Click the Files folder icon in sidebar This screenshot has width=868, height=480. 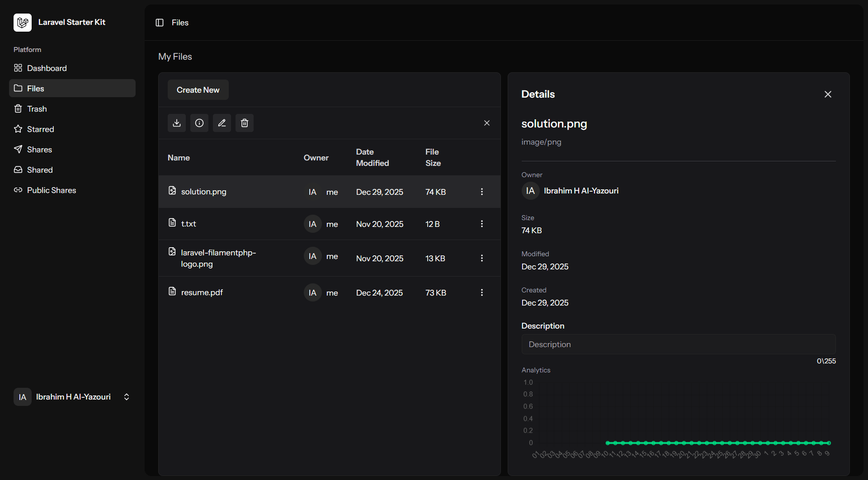click(18, 88)
